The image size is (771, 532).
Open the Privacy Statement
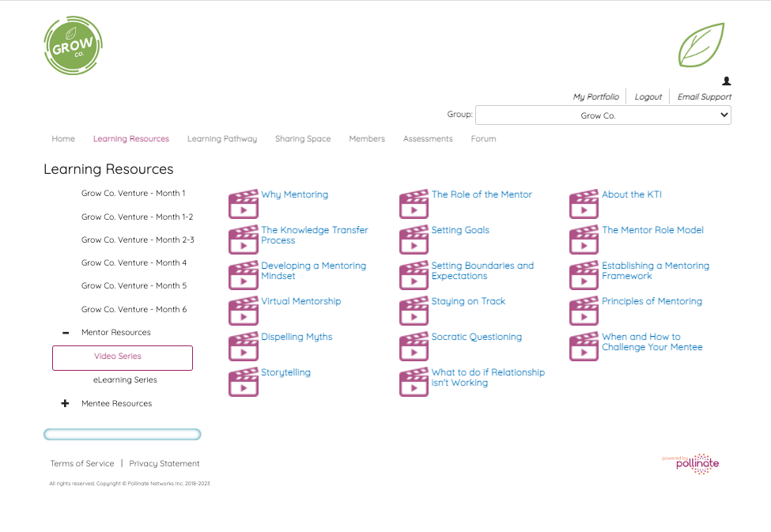164,463
